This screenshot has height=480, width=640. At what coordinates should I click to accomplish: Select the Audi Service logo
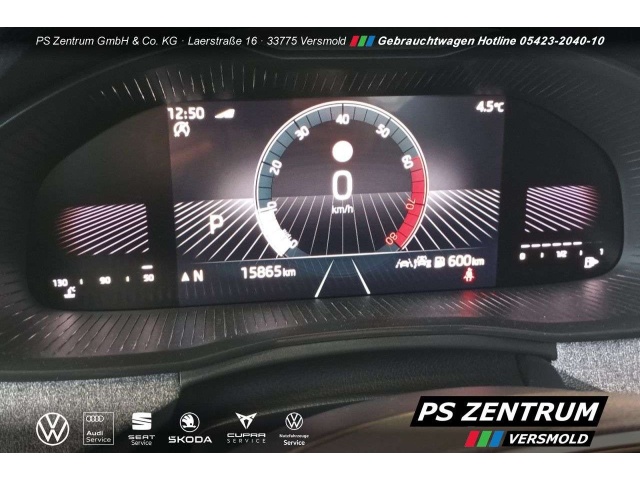click(x=98, y=428)
